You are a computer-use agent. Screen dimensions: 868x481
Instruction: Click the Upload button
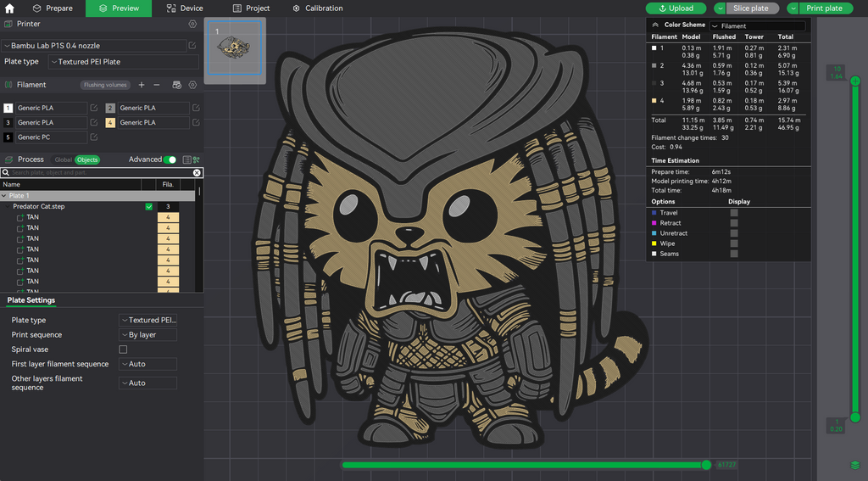pyautogui.click(x=676, y=8)
